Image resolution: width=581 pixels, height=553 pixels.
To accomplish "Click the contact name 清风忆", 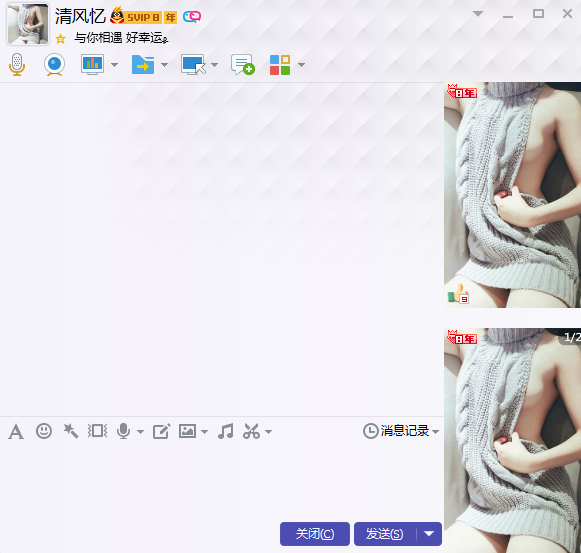I will pyautogui.click(x=80, y=16).
